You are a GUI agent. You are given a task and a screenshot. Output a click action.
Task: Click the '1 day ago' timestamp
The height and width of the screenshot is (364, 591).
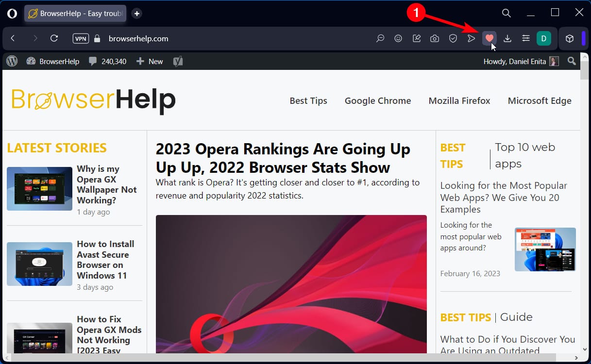pyautogui.click(x=93, y=212)
